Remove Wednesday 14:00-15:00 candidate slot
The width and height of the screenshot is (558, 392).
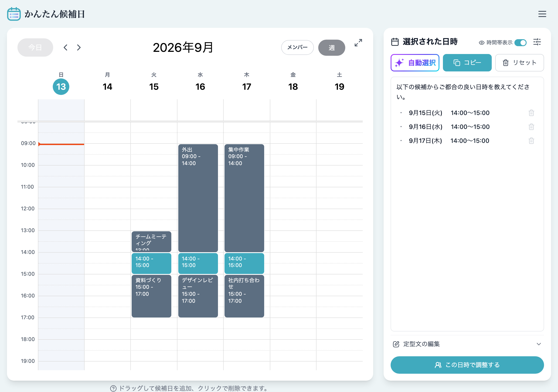click(x=198, y=263)
